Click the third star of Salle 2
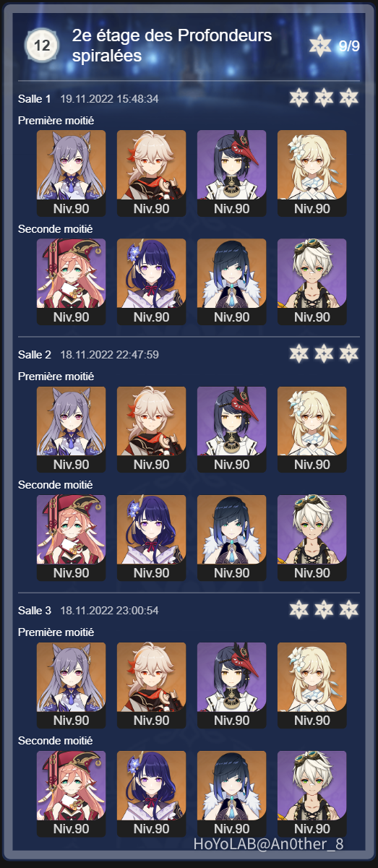This screenshot has width=378, height=868. (349, 353)
